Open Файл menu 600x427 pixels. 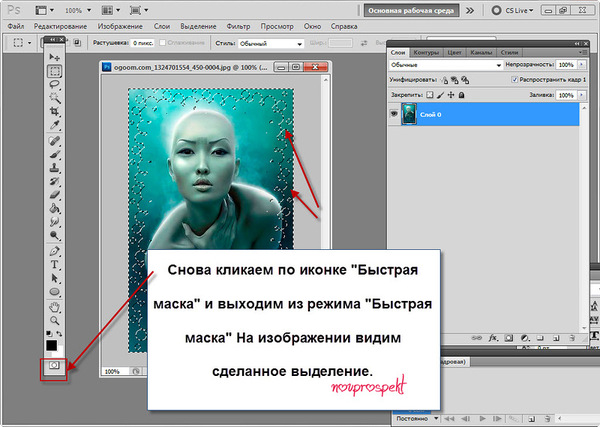coord(16,26)
